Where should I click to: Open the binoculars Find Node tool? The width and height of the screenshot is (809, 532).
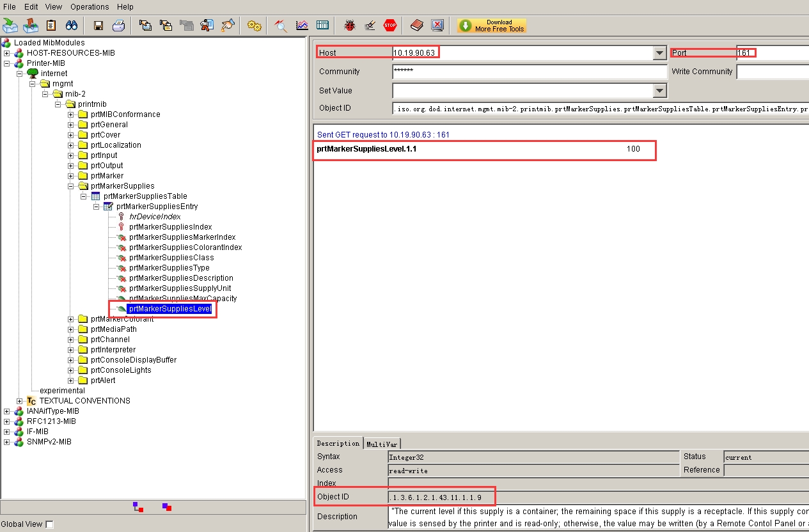[x=72, y=26]
